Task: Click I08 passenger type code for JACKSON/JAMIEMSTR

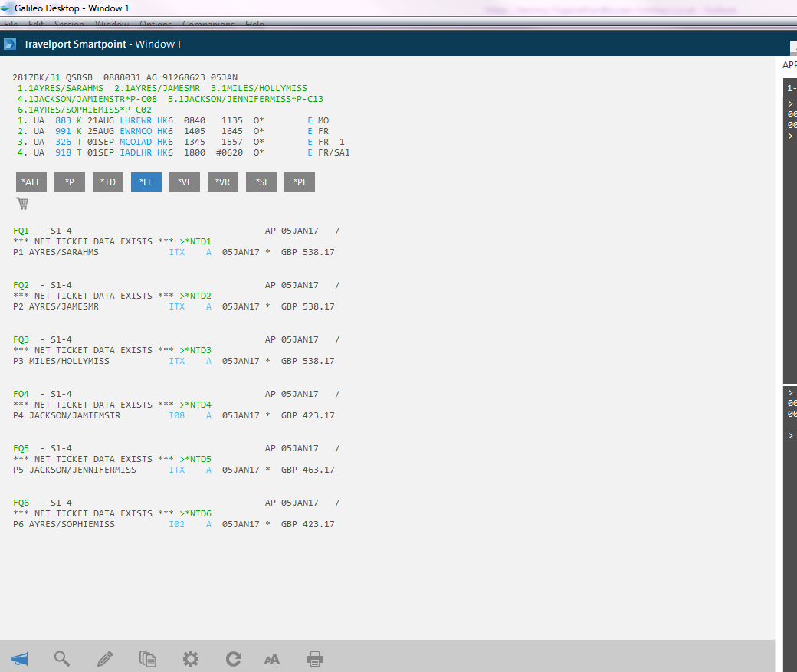Action: point(176,415)
